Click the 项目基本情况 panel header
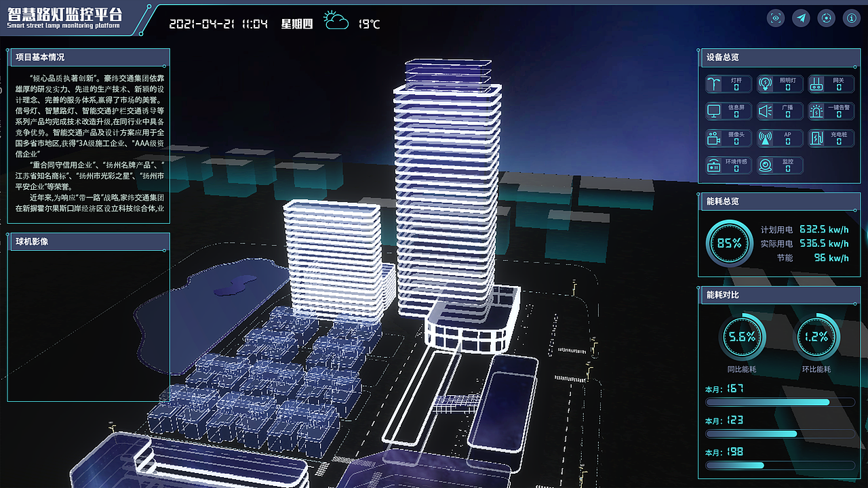The width and height of the screenshot is (868, 488). tap(90, 58)
